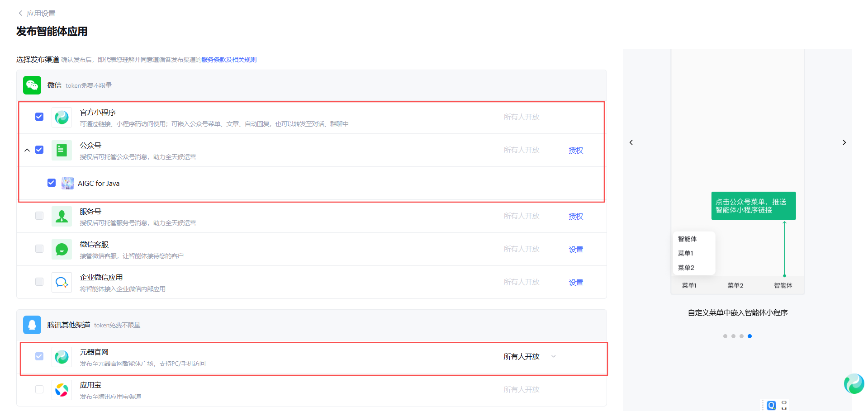Uncheck the 官方小程序 checkbox

pos(39,117)
